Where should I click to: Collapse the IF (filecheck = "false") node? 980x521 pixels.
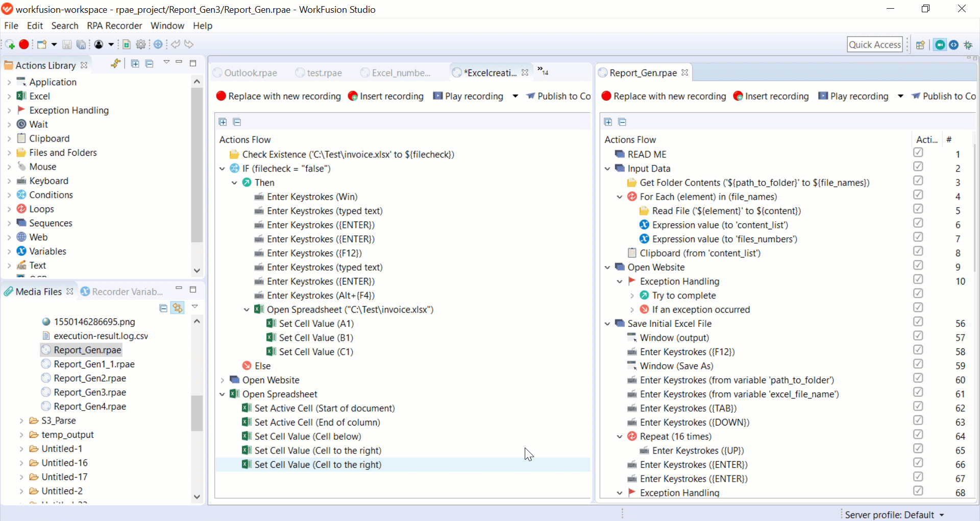pyautogui.click(x=222, y=169)
